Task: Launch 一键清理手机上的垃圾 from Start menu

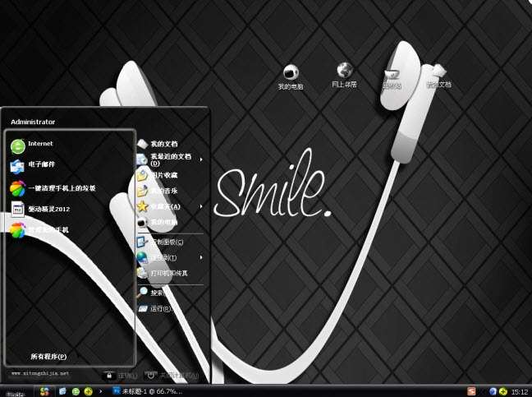Action: [x=53, y=188]
